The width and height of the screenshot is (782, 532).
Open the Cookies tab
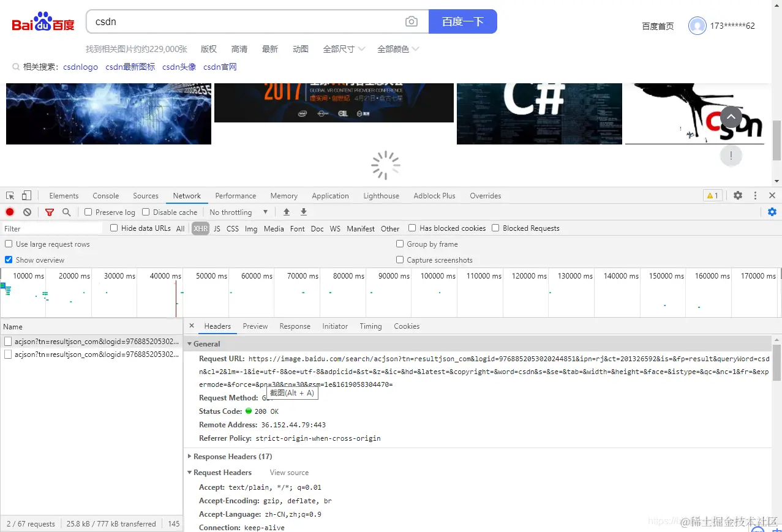click(407, 326)
